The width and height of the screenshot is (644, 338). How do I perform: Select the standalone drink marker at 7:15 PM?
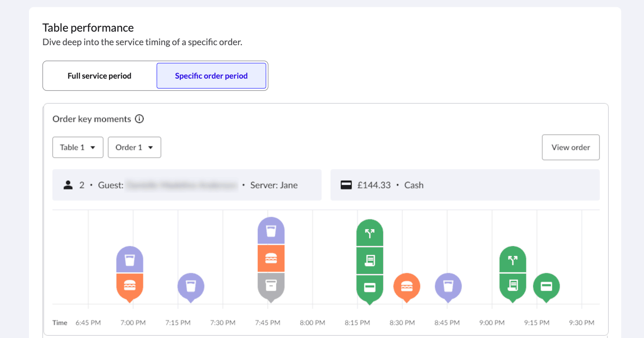(191, 286)
